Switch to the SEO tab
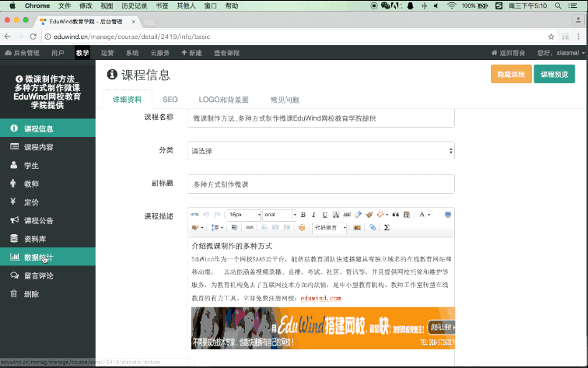Screen dimensions: 588x368 pos(170,100)
